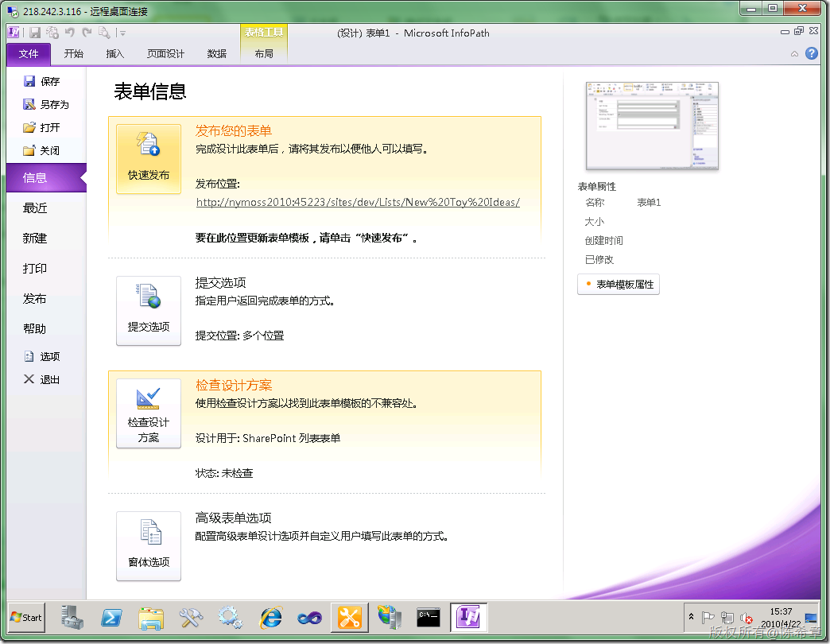Click the network tray icon
The image size is (830, 644).
(x=727, y=618)
